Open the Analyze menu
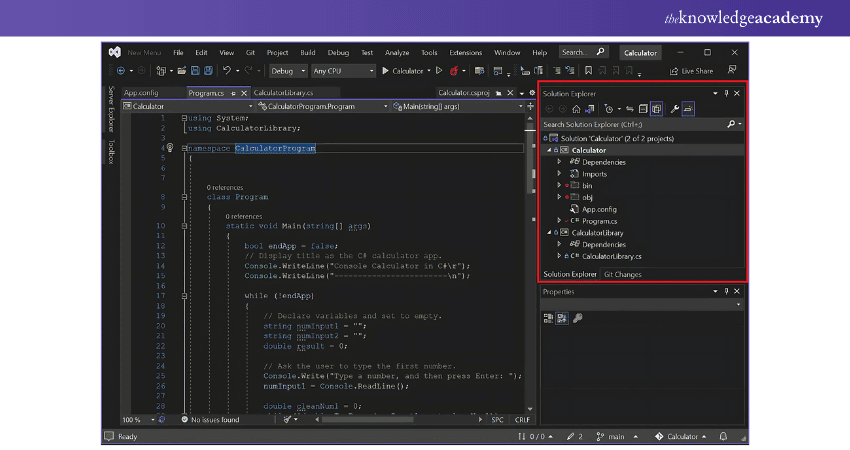Image resolution: width=850 pixels, height=450 pixels. click(x=397, y=52)
